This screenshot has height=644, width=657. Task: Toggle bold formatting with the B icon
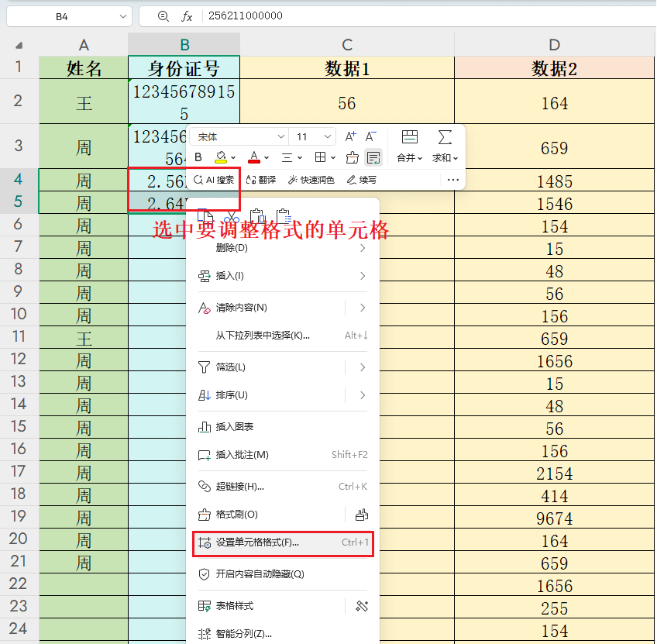coord(198,156)
